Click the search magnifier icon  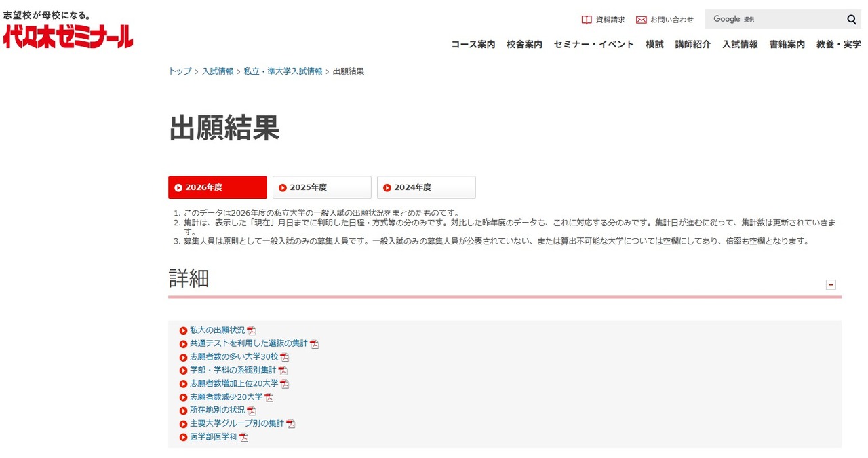[851, 19]
